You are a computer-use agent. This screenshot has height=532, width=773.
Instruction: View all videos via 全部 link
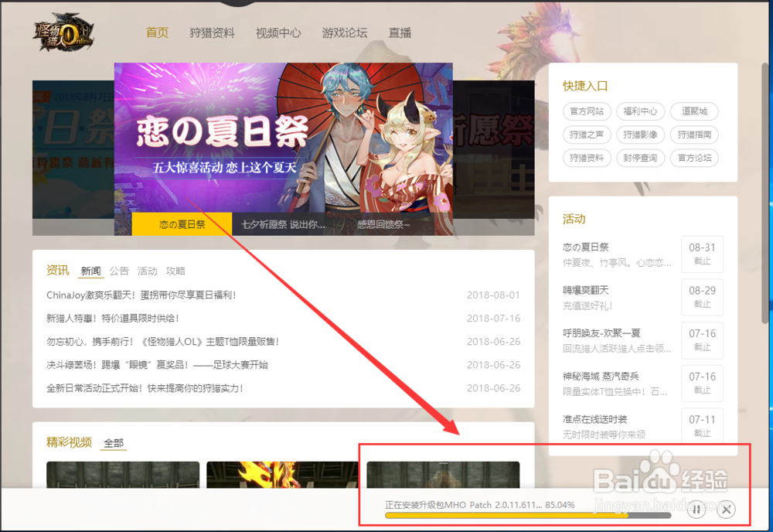[113, 444]
